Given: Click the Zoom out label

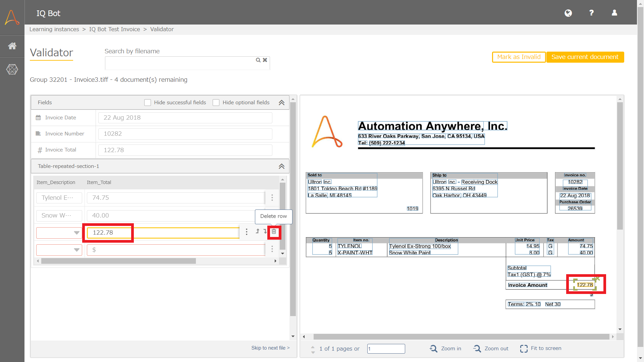Looking at the screenshot, I should coord(496,349).
